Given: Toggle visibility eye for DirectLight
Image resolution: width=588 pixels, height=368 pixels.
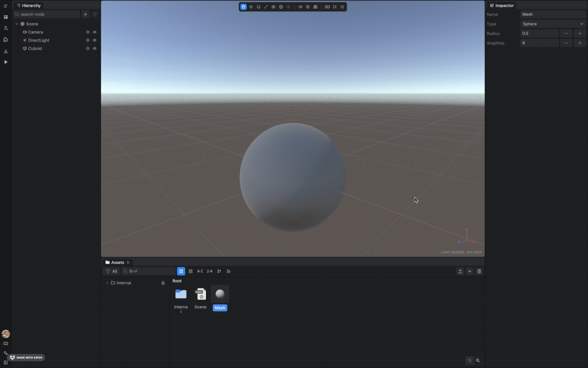Looking at the screenshot, I should [x=94, y=40].
